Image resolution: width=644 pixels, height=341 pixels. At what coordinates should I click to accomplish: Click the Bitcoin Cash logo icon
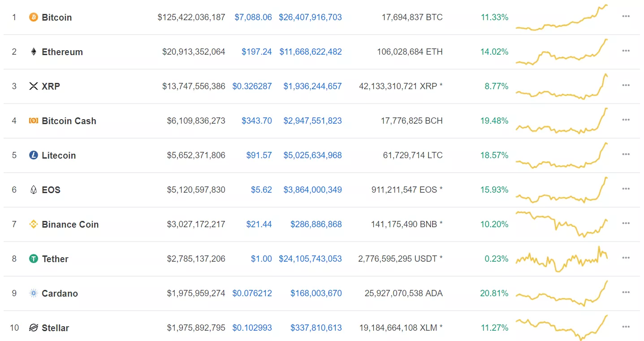(x=33, y=121)
